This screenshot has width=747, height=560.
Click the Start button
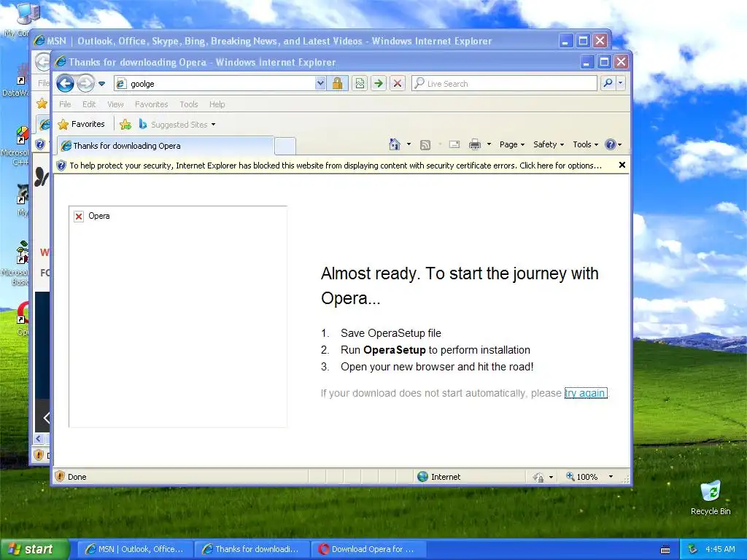[35, 549]
